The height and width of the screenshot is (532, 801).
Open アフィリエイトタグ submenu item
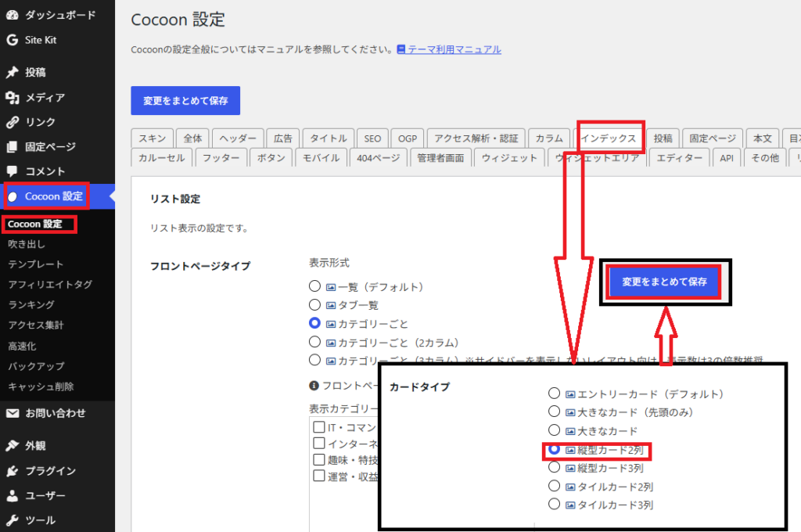(50, 284)
